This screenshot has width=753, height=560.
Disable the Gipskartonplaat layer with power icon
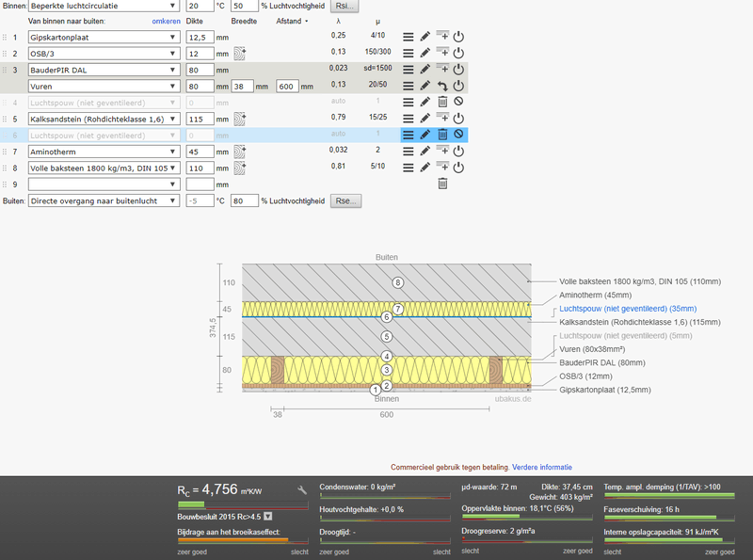(x=458, y=37)
